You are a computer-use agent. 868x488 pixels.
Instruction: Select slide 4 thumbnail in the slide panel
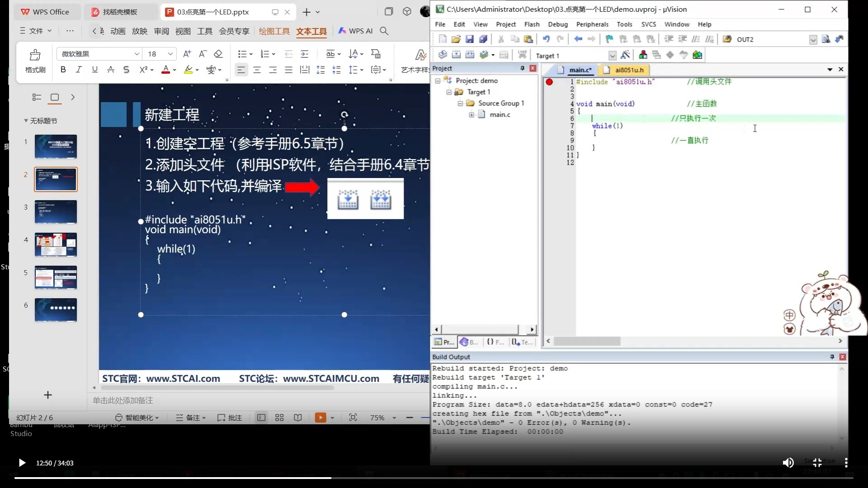click(56, 244)
